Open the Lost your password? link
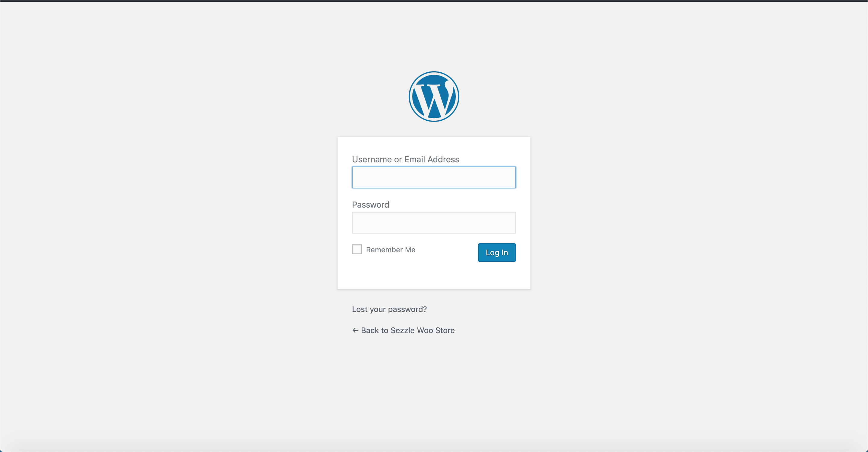 pos(389,309)
